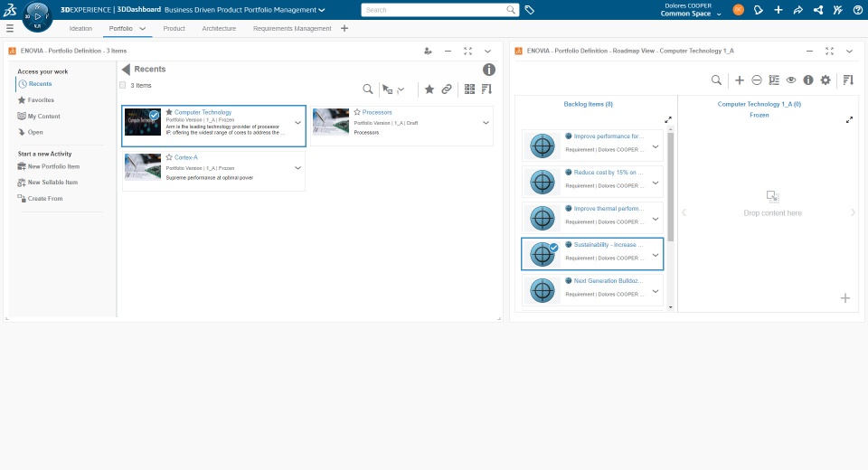Click the backlog list vertical scrollbar

click(x=670, y=186)
